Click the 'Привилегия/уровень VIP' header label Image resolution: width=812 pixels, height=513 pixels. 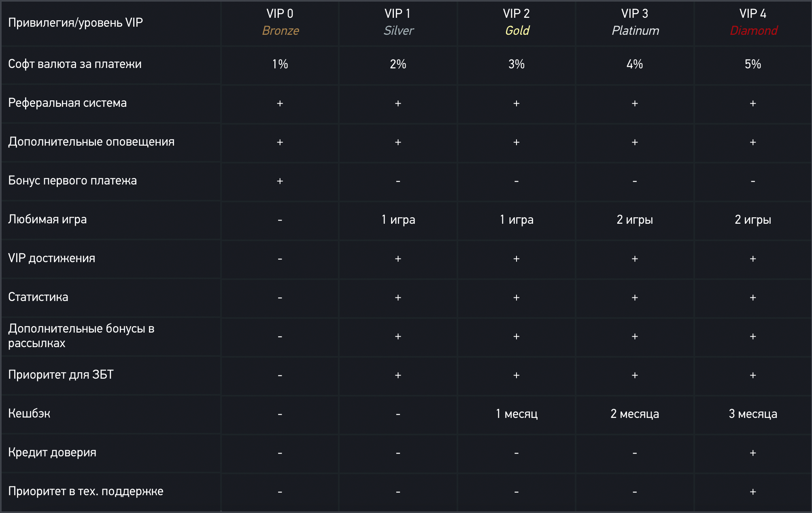(x=75, y=23)
